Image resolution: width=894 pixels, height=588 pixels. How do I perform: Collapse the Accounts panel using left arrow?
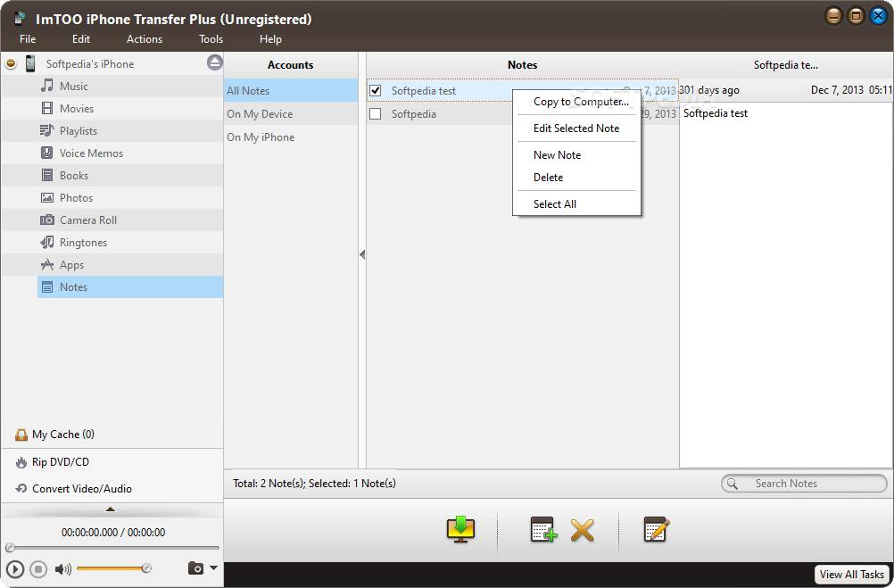362,254
